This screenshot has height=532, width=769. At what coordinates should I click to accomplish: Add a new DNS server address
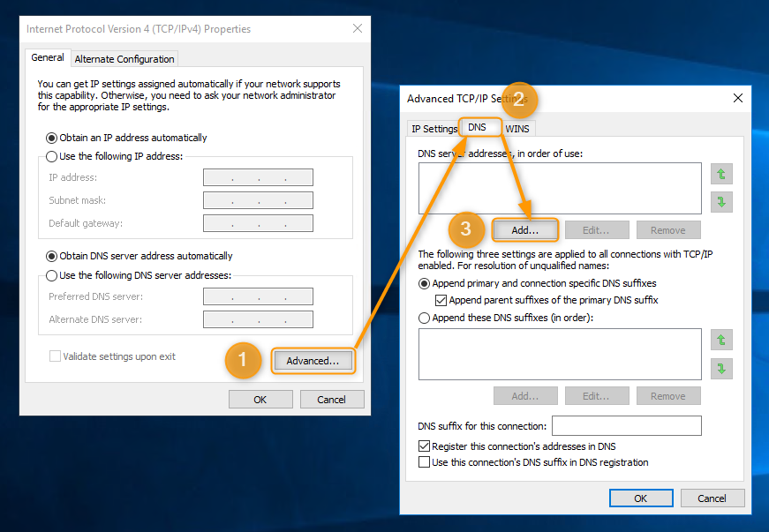525,229
